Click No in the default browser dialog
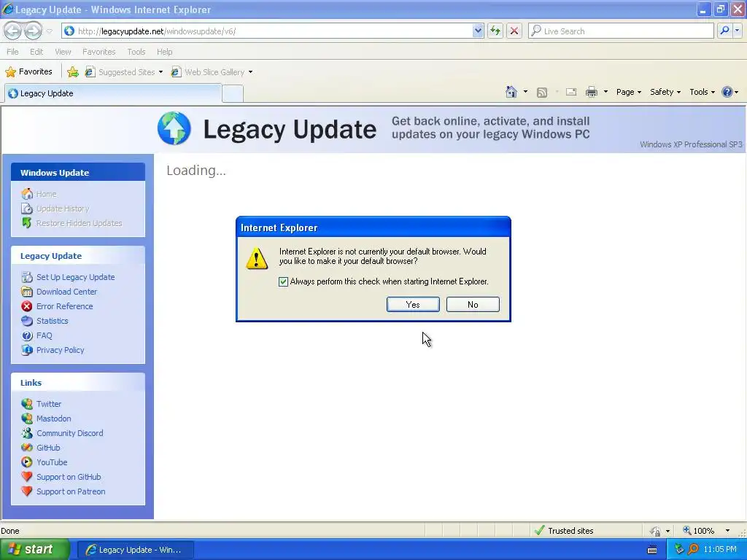747x560 pixels. click(473, 305)
